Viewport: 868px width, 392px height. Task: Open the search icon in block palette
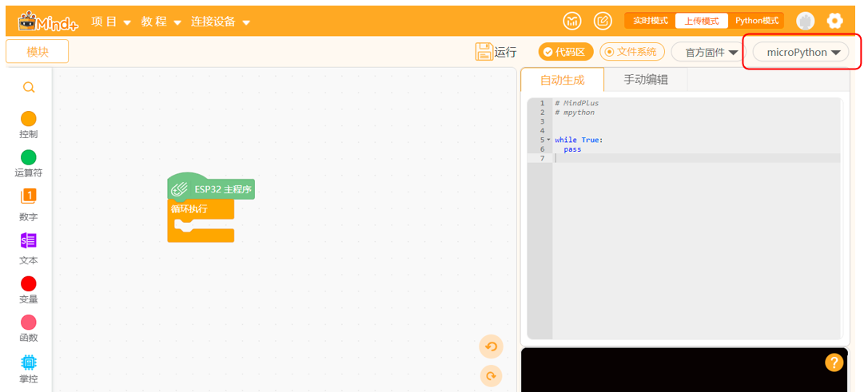tap(29, 87)
